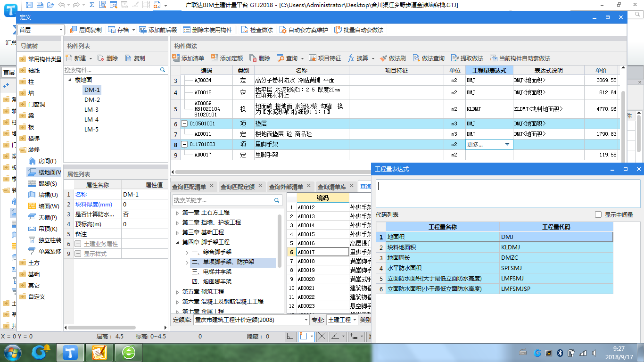Click 提取做法 button
The image size is (644, 362).
(467, 58)
